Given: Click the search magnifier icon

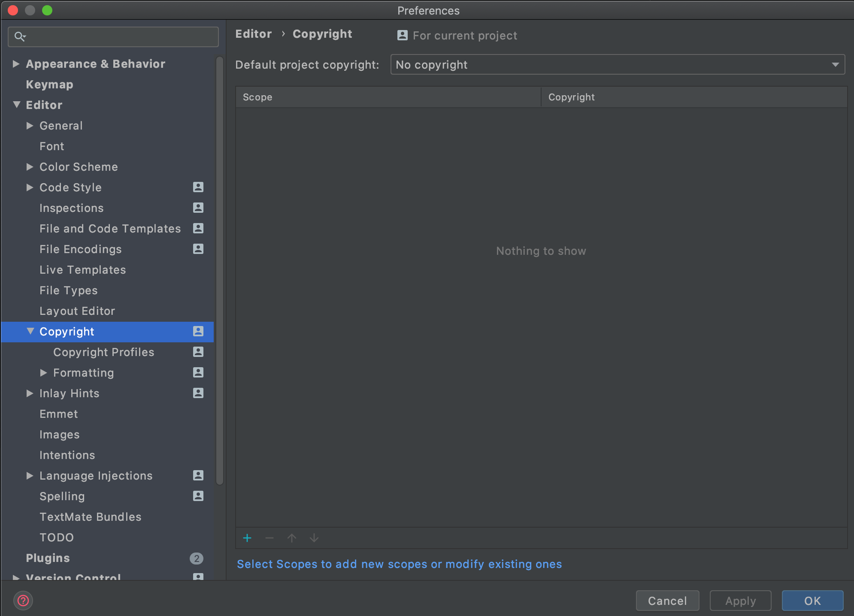Looking at the screenshot, I should (20, 37).
